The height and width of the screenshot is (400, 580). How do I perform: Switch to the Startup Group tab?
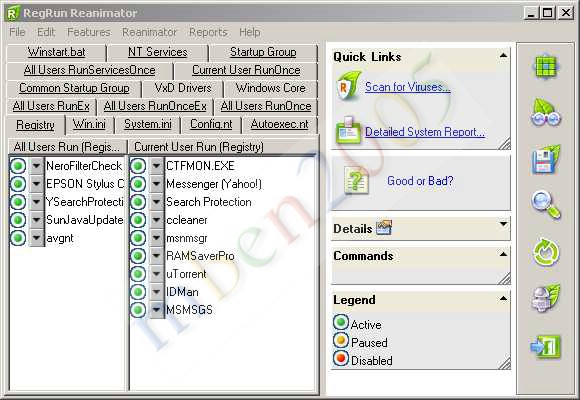point(263,52)
